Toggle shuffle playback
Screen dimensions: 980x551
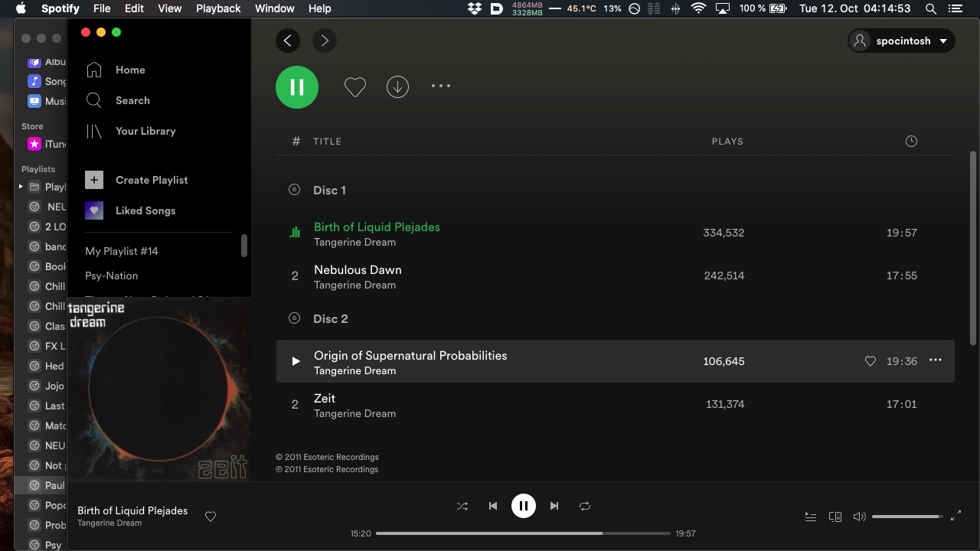pyautogui.click(x=462, y=506)
